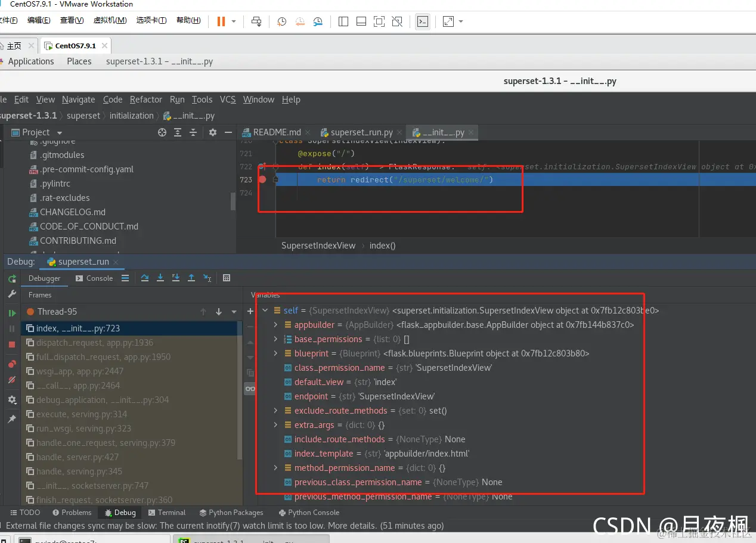Toggle breakpoint on line 722

click(x=262, y=166)
